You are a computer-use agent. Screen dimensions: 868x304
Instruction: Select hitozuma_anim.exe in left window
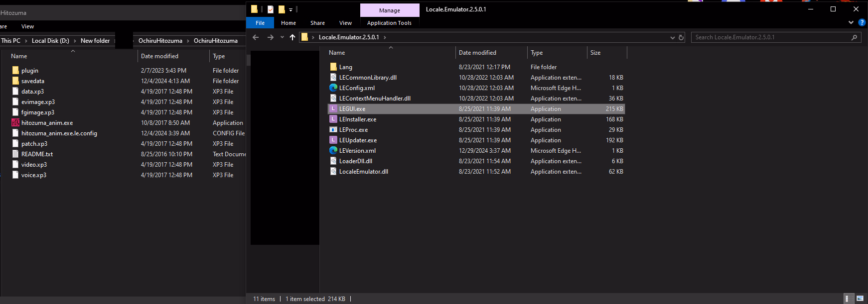pyautogui.click(x=47, y=123)
